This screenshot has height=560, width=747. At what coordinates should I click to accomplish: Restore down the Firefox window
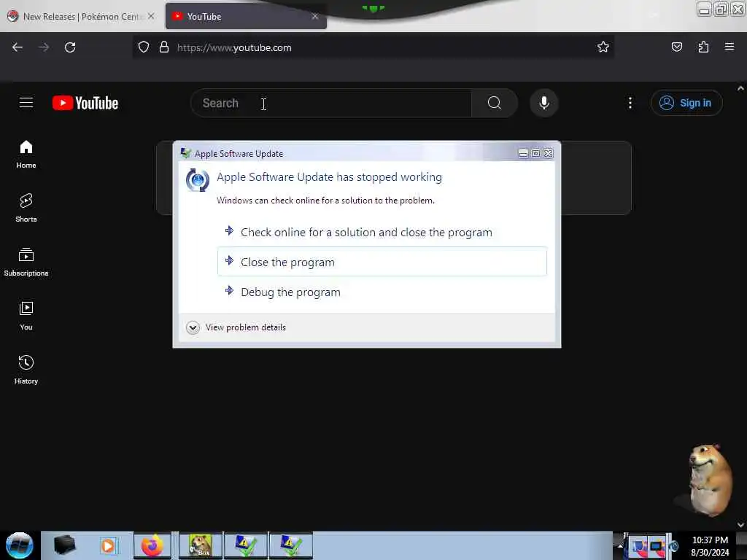pyautogui.click(x=721, y=9)
